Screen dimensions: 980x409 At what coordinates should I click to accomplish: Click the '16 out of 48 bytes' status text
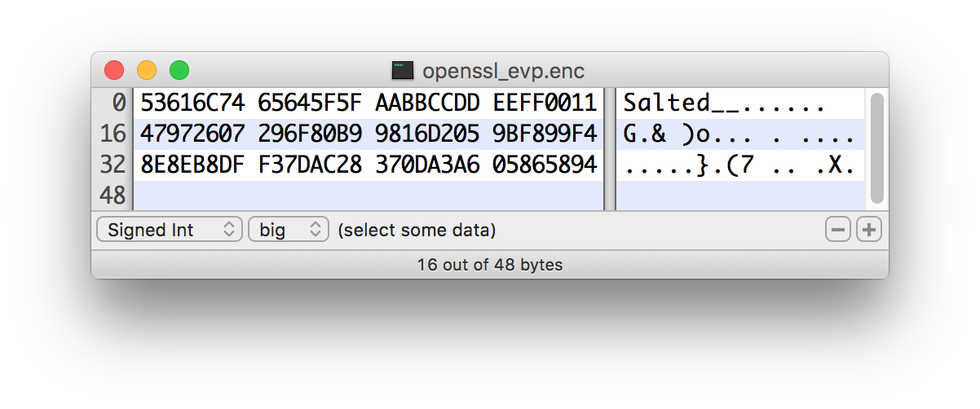(x=489, y=265)
